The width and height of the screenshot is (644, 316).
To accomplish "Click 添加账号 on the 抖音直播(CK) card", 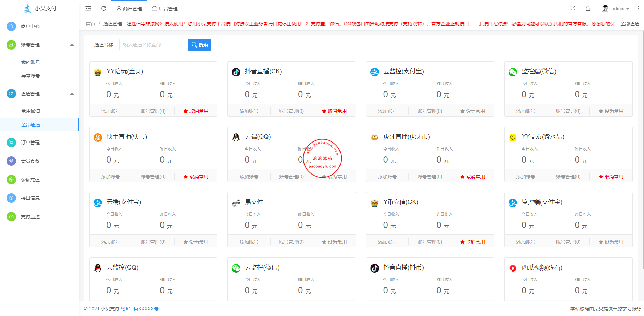I will click(249, 111).
